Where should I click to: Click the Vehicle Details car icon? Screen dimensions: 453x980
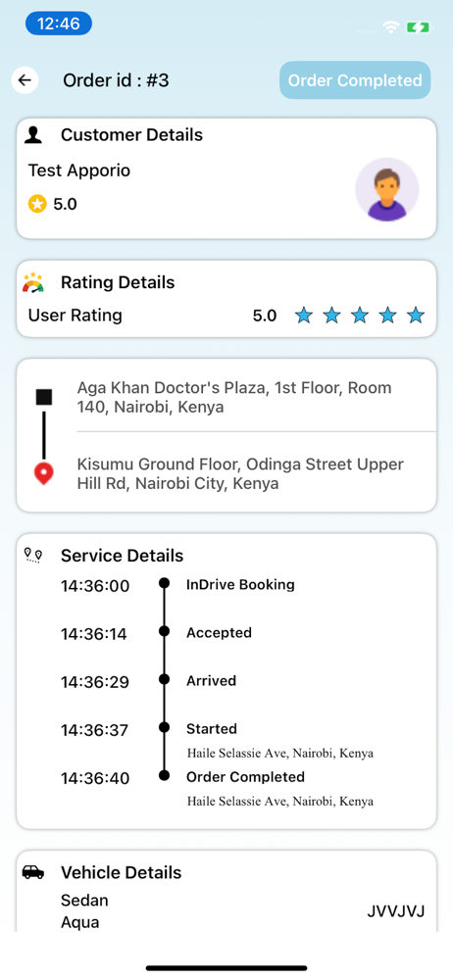pyautogui.click(x=33, y=872)
